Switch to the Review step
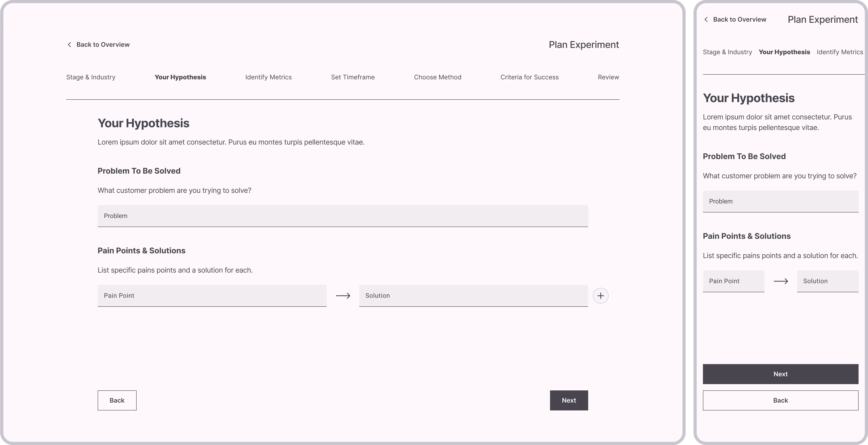The image size is (868, 445). (x=608, y=77)
